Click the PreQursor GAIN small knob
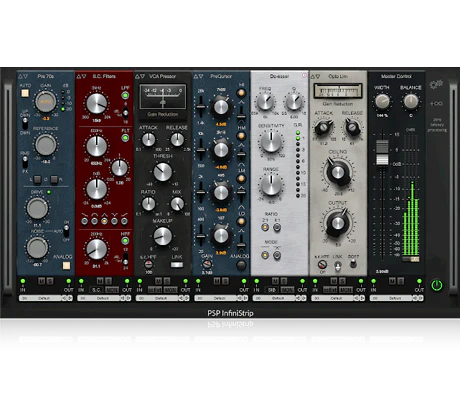 207,265
